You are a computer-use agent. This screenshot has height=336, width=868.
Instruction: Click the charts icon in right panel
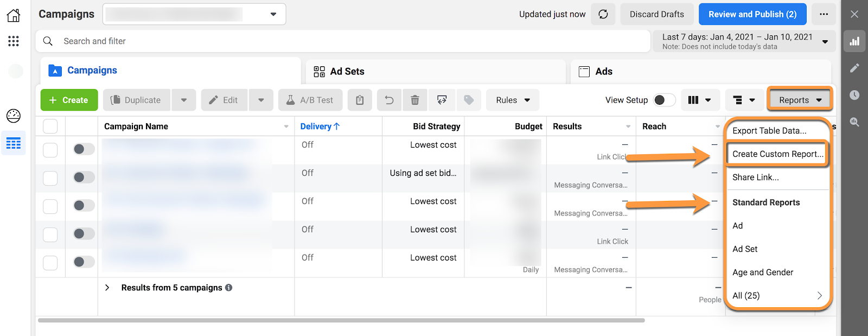coord(854,41)
